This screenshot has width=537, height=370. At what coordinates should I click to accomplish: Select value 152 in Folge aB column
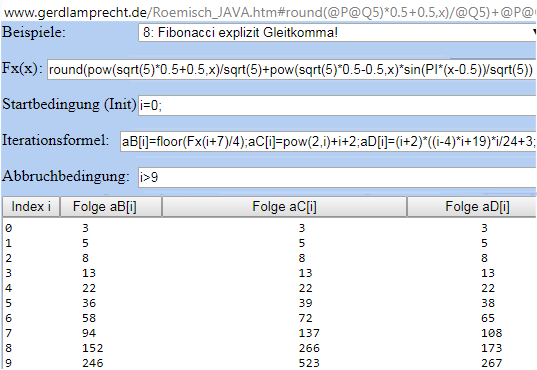[92, 348]
